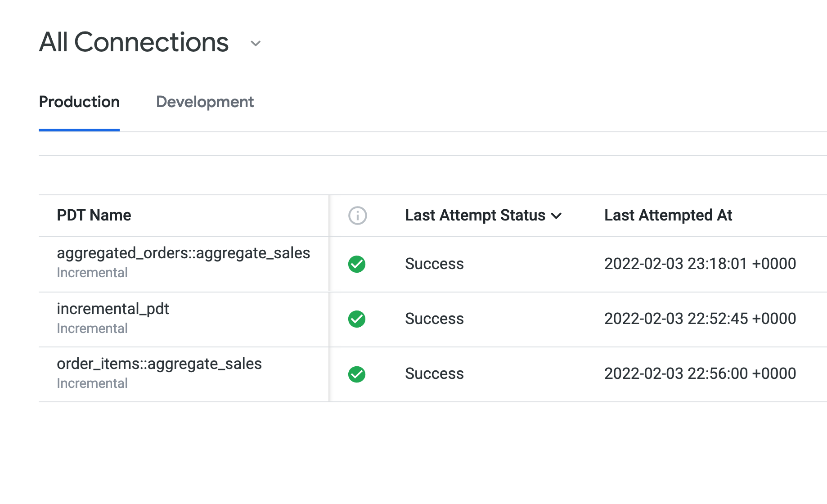Image resolution: width=827 pixels, height=504 pixels.
Task: Open order_items::aggregate_sales PDT details
Action: coord(159,364)
